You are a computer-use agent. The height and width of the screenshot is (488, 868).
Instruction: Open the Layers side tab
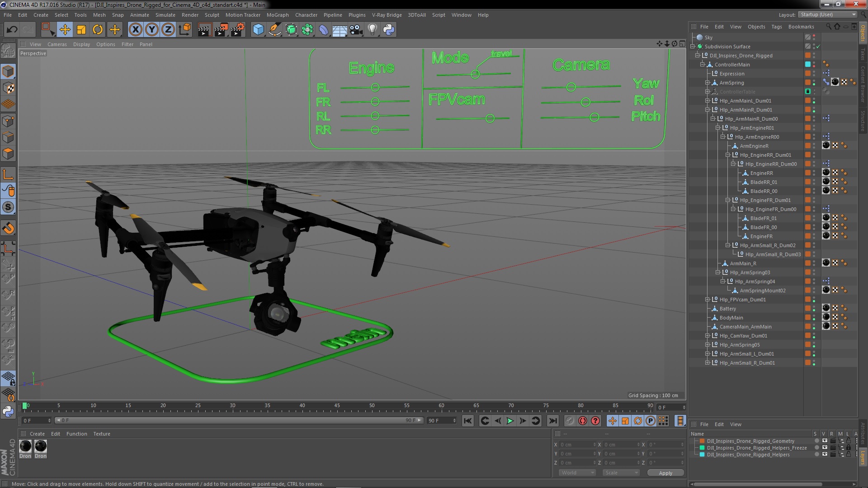click(x=863, y=458)
